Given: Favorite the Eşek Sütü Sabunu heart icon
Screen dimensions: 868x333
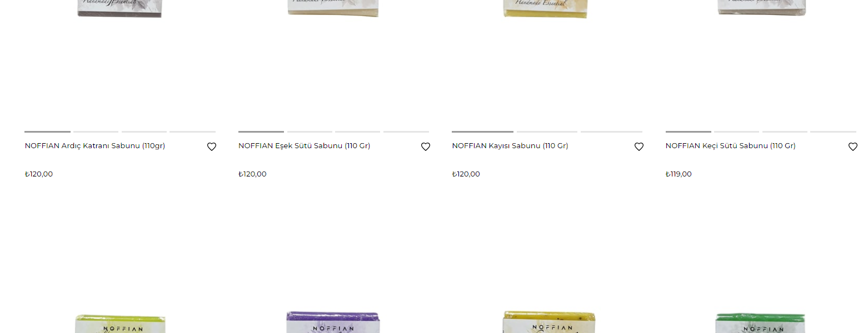Looking at the screenshot, I should [x=426, y=147].
